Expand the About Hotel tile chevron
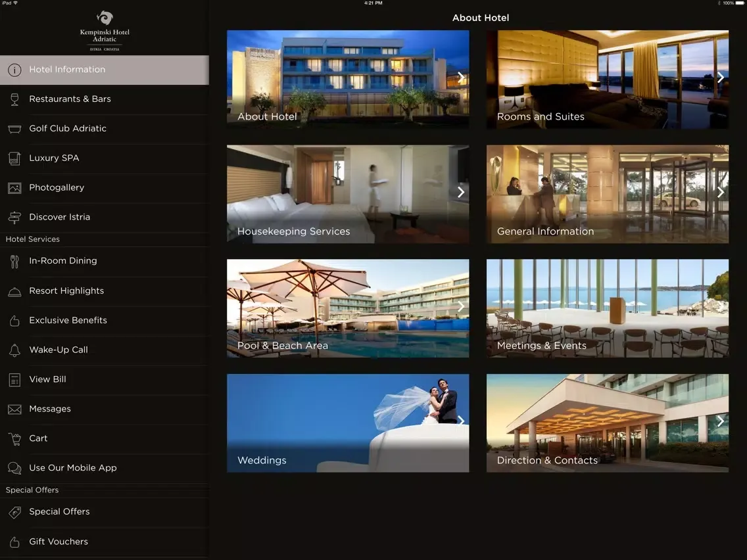 pyautogui.click(x=461, y=78)
